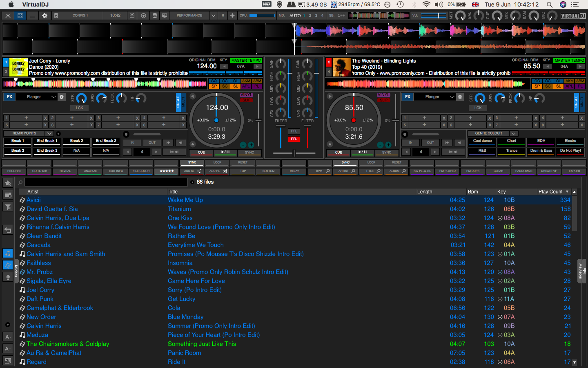The width and height of the screenshot is (588, 368).
Task: Toggle AUTO master deck mode
Action: point(295,16)
